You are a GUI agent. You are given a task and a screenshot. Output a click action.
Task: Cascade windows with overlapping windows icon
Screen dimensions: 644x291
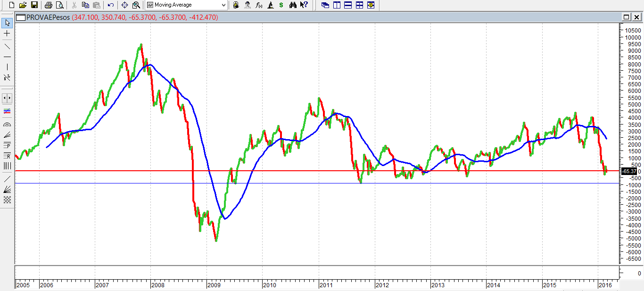(325, 5)
